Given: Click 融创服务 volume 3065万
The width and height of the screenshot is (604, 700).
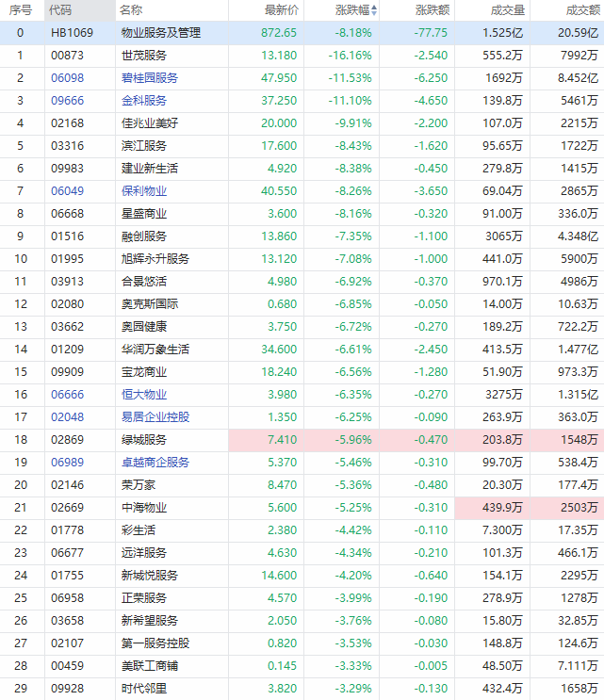Looking at the screenshot, I should point(504,236).
